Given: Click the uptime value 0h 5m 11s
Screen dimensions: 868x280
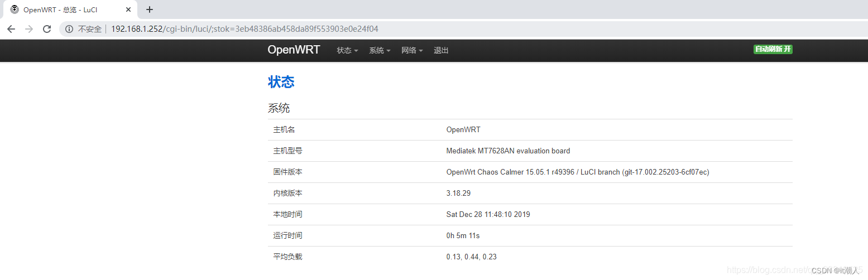Looking at the screenshot, I should point(463,235).
